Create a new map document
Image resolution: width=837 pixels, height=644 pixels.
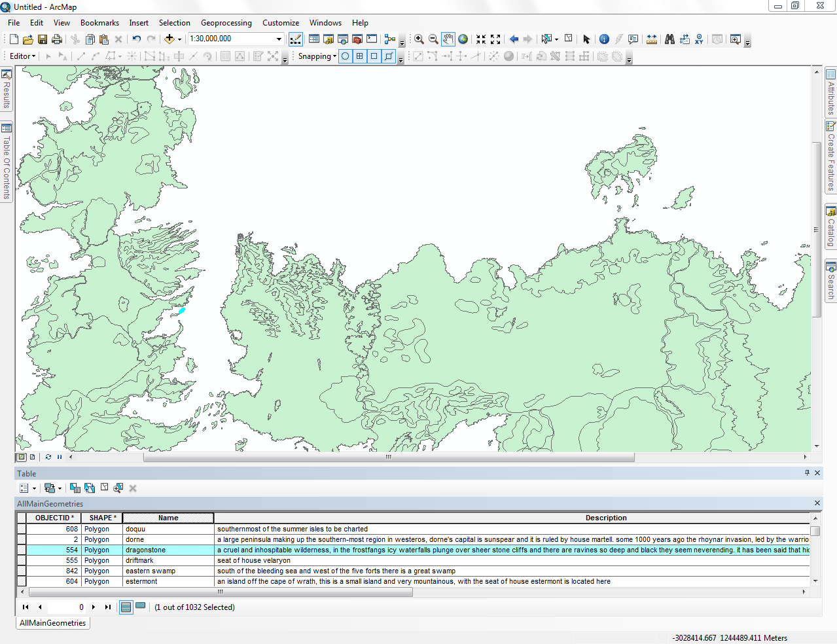pos(14,39)
